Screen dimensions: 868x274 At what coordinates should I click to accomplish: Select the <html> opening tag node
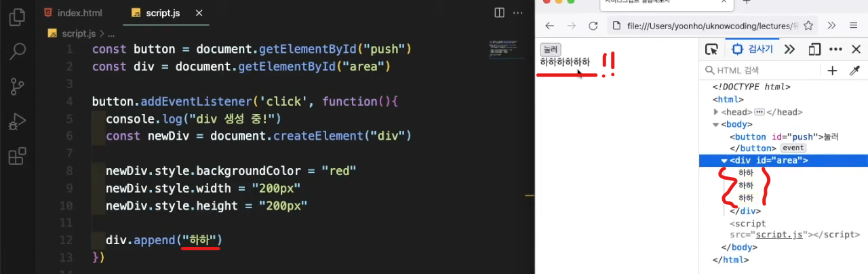pyautogui.click(x=728, y=100)
